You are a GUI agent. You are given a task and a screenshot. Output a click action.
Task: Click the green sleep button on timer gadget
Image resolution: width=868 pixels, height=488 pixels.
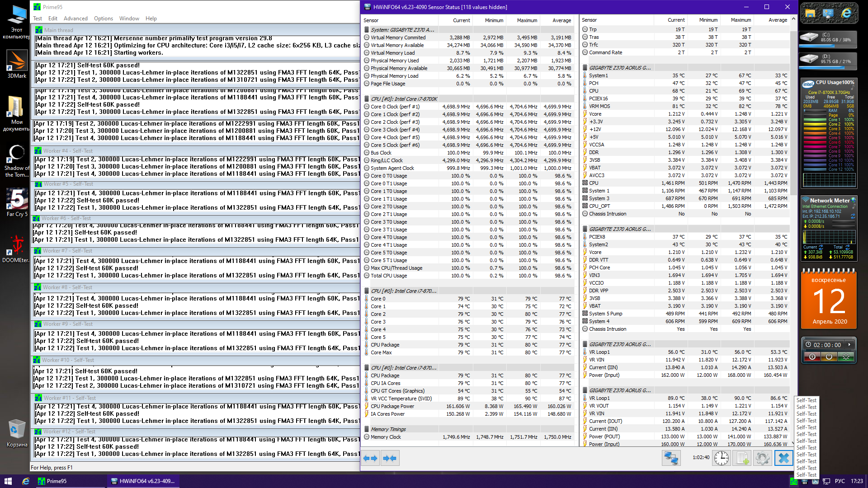pos(845,357)
